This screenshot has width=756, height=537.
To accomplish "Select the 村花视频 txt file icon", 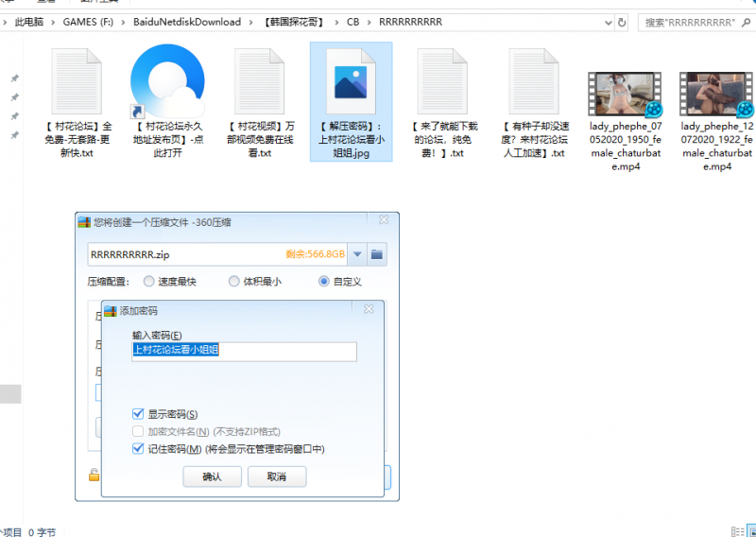I will 259,82.
